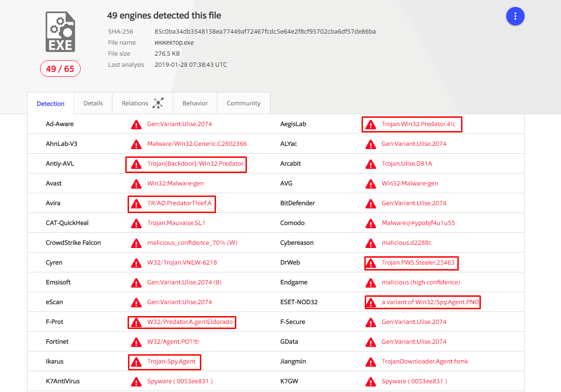The height and width of the screenshot is (392, 561).
Task: Click the warning icon for Cybereason
Action: click(370, 243)
